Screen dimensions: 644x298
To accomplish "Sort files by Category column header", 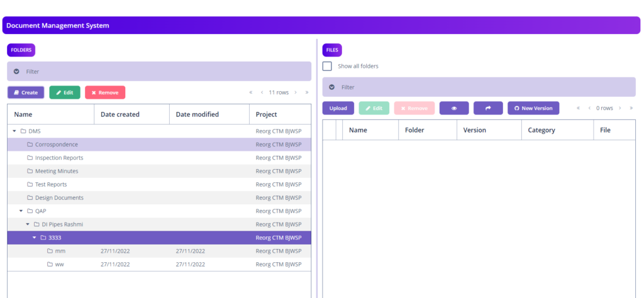I will coord(541,130).
